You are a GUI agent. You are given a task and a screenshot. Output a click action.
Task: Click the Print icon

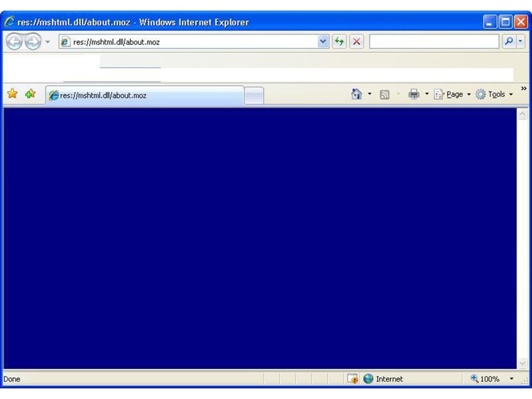414,94
